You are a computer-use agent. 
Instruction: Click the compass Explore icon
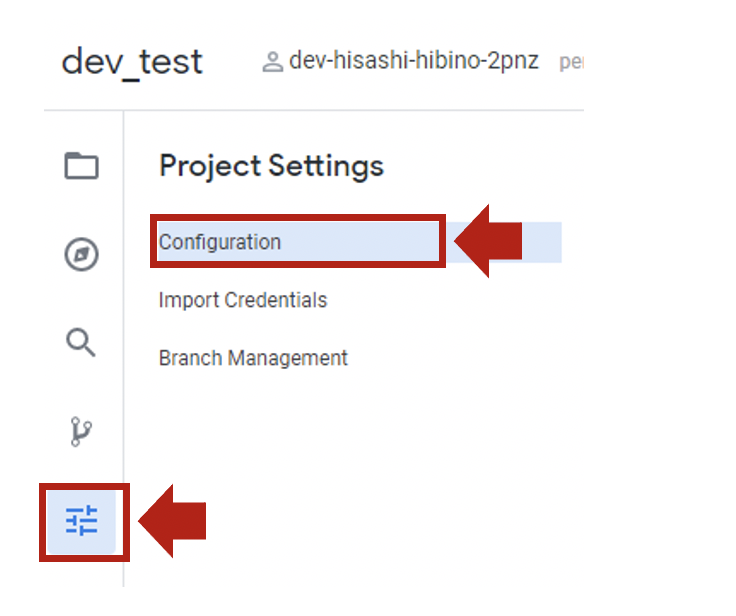tap(81, 255)
